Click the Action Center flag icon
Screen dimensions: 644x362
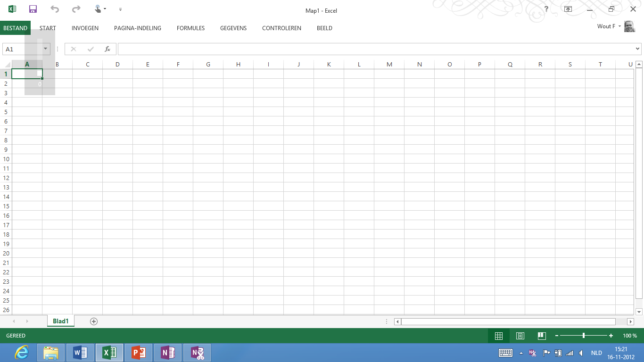pos(546,353)
